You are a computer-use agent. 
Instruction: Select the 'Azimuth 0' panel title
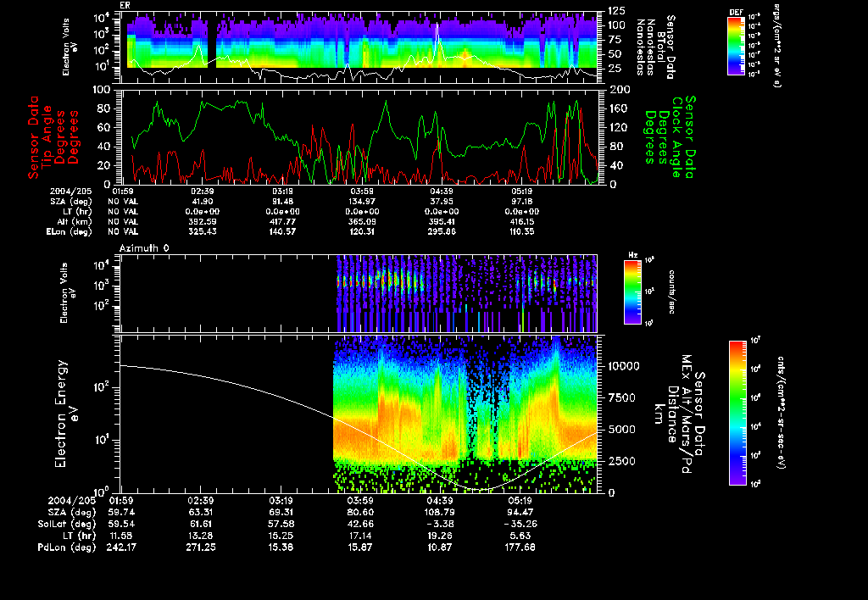[144, 248]
